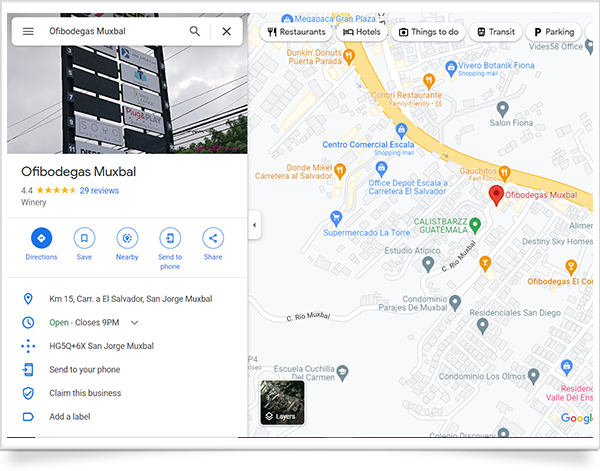Open the Layers map thumbnail

282,403
